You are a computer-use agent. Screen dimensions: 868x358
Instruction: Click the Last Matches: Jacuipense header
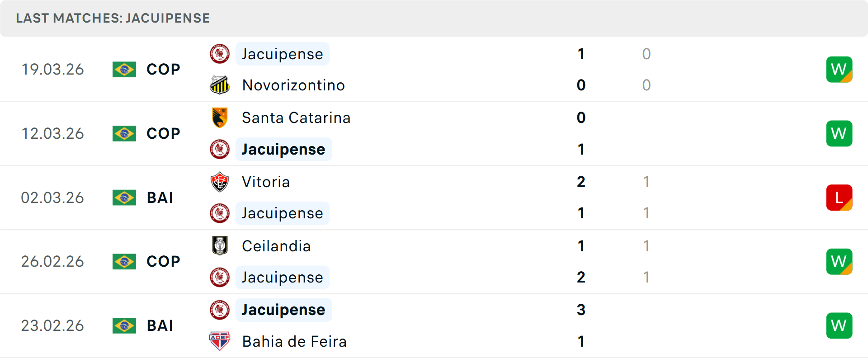tap(113, 18)
